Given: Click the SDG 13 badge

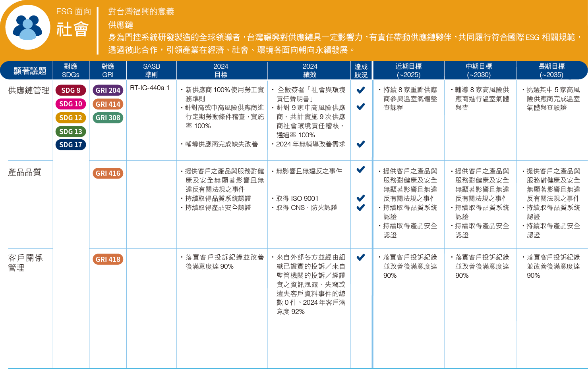Looking at the screenshot, I should [x=71, y=131].
